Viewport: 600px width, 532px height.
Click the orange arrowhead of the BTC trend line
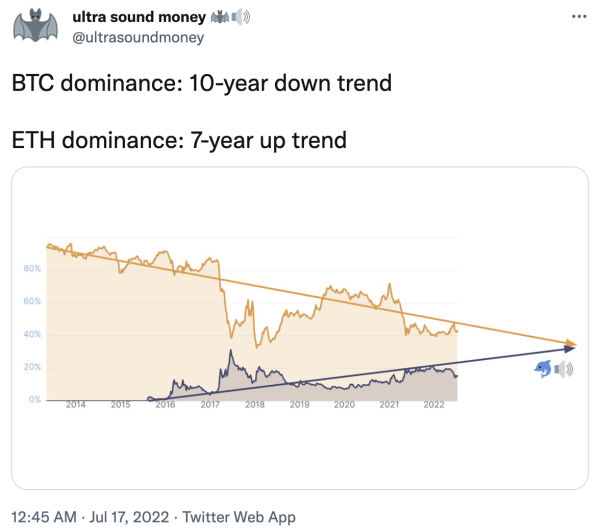click(x=571, y=343)
